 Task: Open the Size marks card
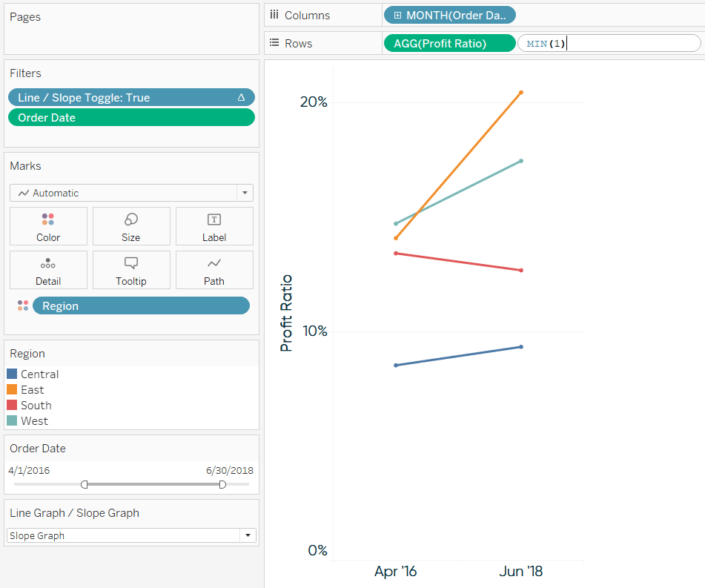pyautogui.click(x=131, y=226)
